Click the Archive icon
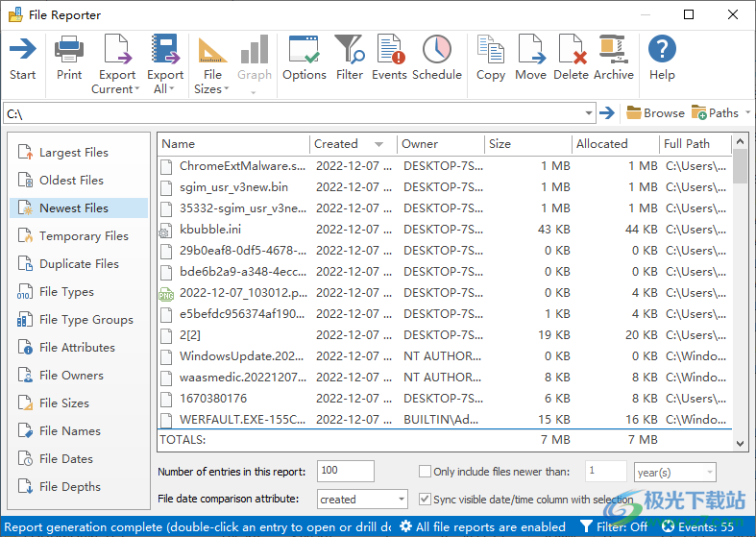 (613, 49)
